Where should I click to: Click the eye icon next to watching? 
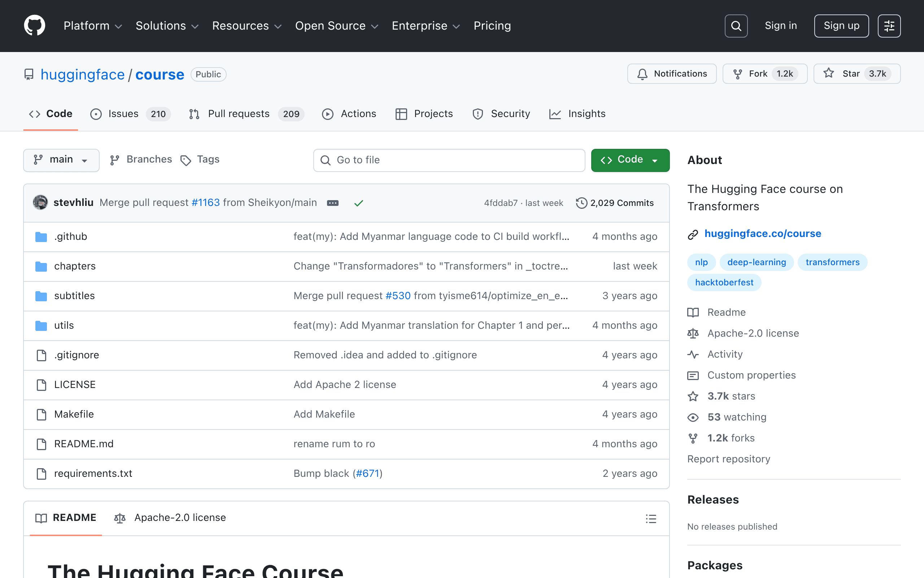pos(693,418)
